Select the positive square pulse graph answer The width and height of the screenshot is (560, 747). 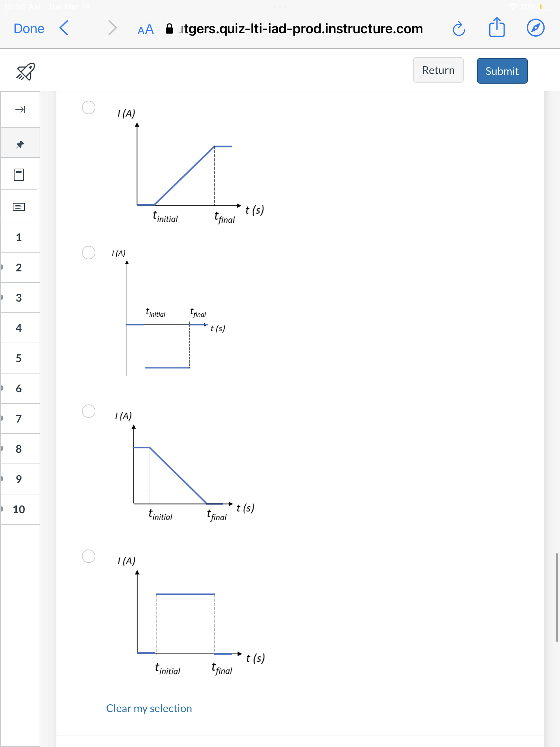pos(89,556)
